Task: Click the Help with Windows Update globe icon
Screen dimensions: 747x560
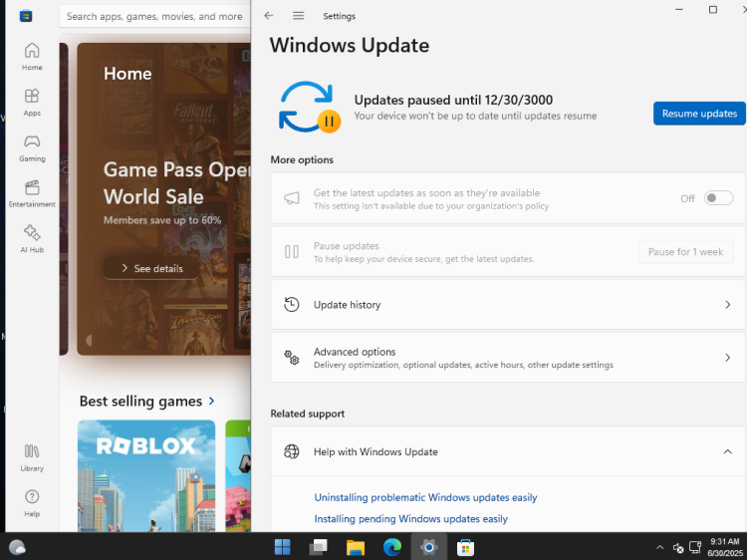Action: [292, 451]
